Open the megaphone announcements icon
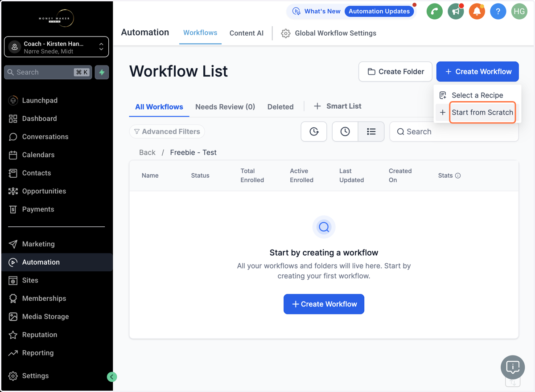The width and height of the screenshot is (535, 392). (456, 12)
